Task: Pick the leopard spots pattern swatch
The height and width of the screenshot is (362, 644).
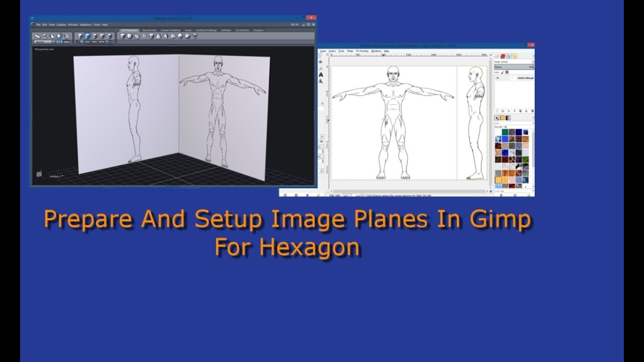Action: tap(512, 159)
